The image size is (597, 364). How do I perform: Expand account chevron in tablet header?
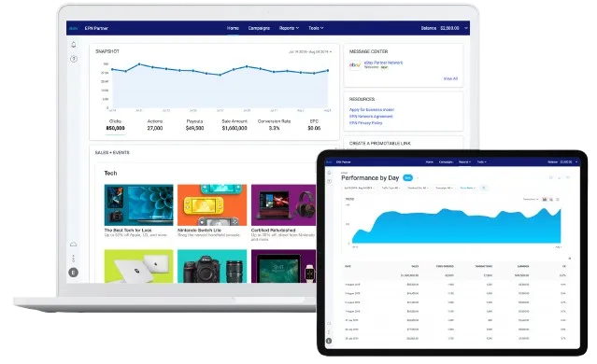click(576, 162)
